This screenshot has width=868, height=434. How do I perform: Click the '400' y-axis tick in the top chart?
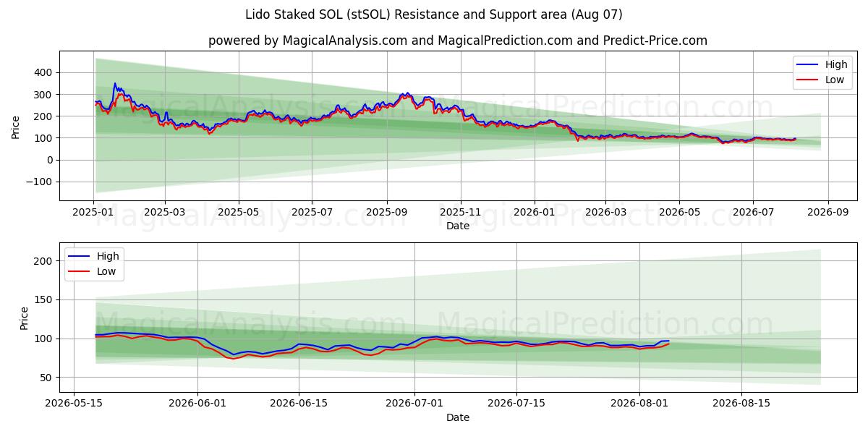[44, 72]
